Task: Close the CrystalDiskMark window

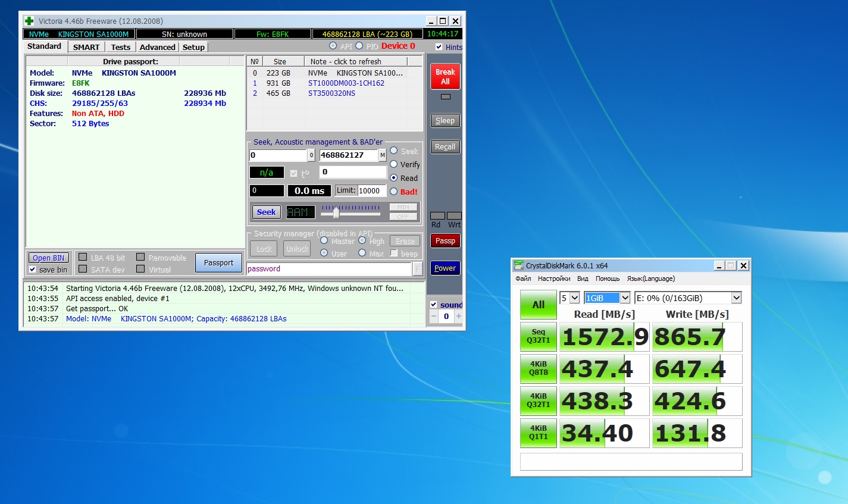Action: pos(743,265)
